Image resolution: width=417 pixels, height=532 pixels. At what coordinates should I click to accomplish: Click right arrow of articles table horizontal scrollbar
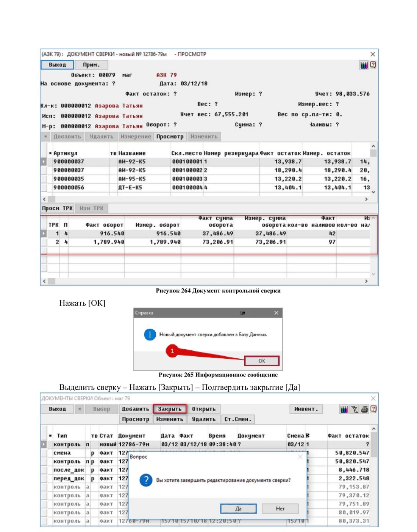click(366, 199)
